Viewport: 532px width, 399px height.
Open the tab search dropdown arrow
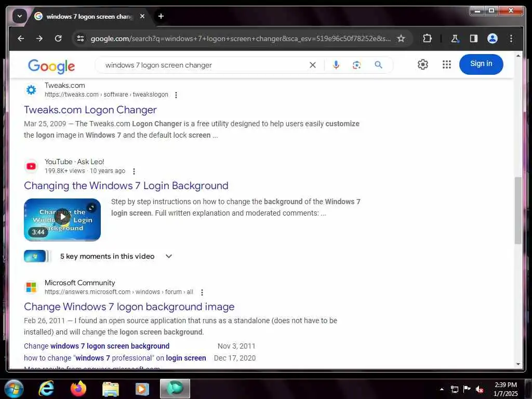(x=19, y=16)
